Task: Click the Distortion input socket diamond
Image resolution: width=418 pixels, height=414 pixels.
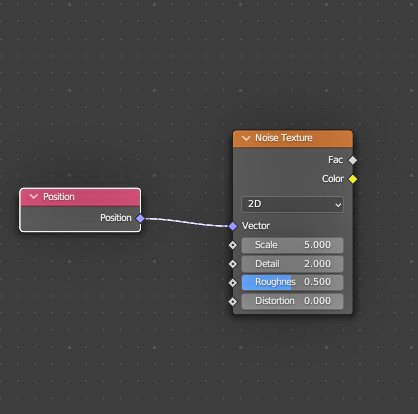Action: coord(233,301)
